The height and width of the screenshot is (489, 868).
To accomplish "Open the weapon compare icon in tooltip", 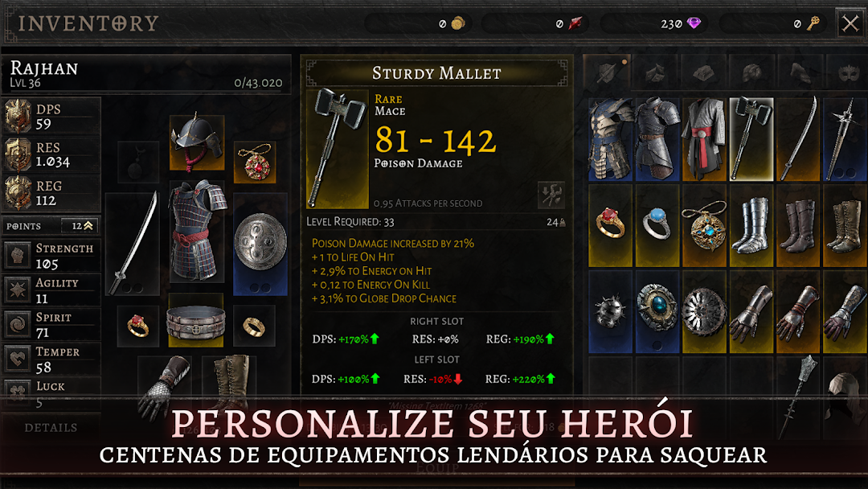I will tap(551, 195).
